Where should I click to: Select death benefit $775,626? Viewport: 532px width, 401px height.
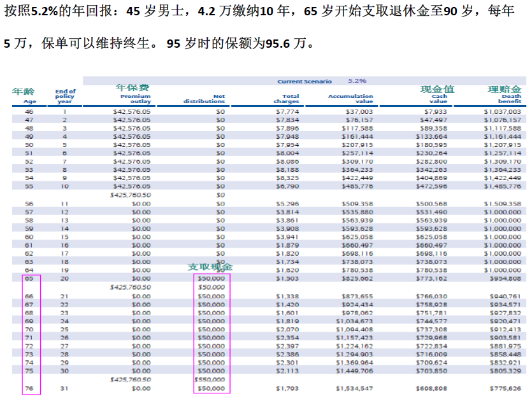click(x=505, y=389)
